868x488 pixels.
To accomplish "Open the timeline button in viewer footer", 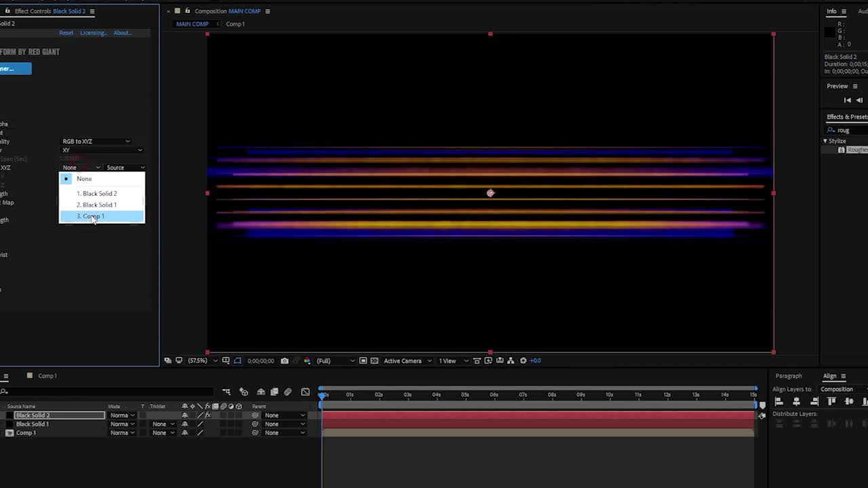I will [x=499, y=361].
